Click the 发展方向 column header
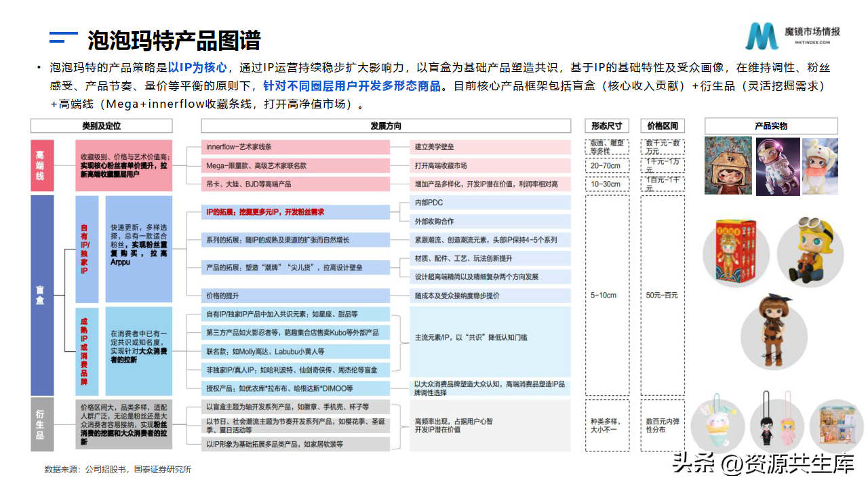868x488 pixels. click(x=386, y=126)
